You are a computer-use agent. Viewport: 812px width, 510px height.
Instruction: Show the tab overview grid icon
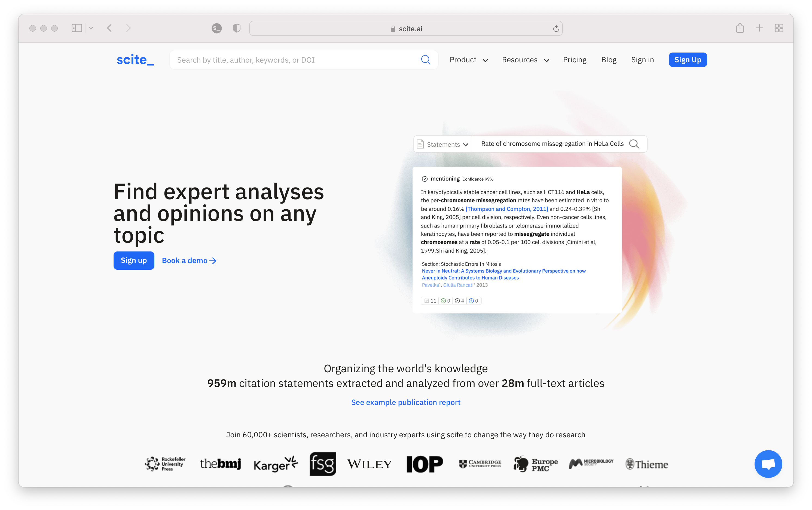[779, 28]
